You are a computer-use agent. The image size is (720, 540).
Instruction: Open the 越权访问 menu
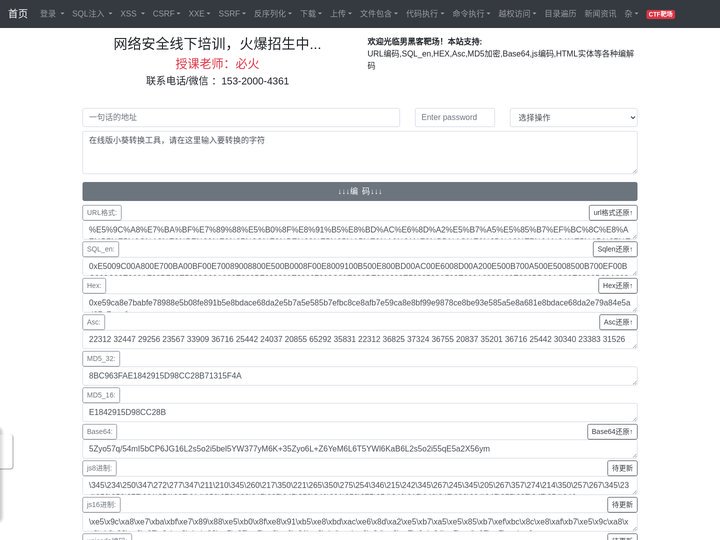pos(517,14)
